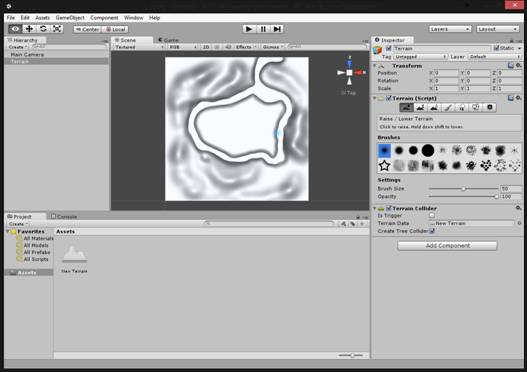Click the Add Component button
527x372 pixels.
pos(447,246)
